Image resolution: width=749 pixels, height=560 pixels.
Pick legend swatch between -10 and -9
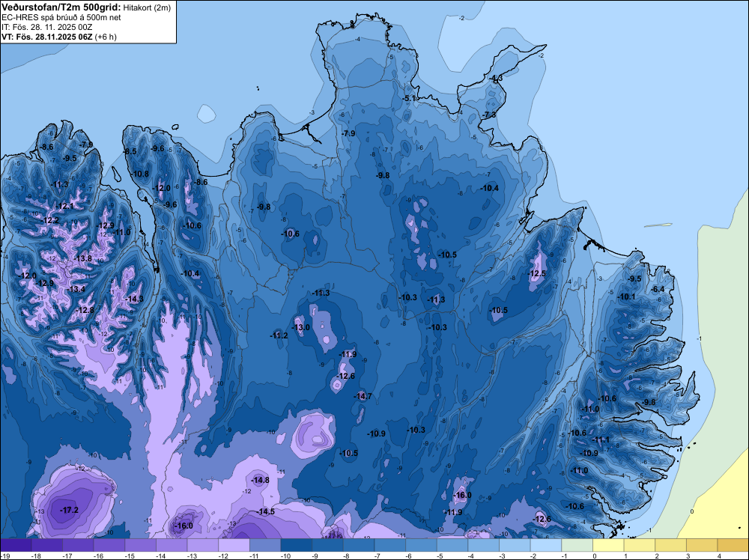coord(297,545)
